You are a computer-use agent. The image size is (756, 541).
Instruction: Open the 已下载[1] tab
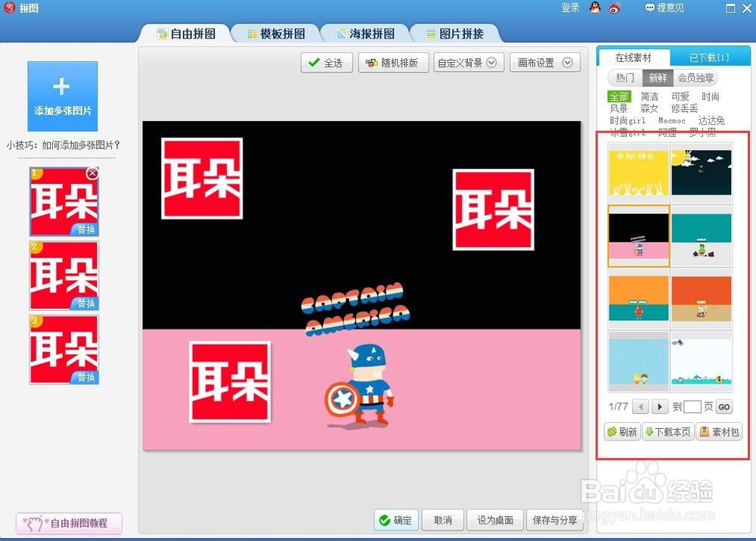[x=709, y=58]
